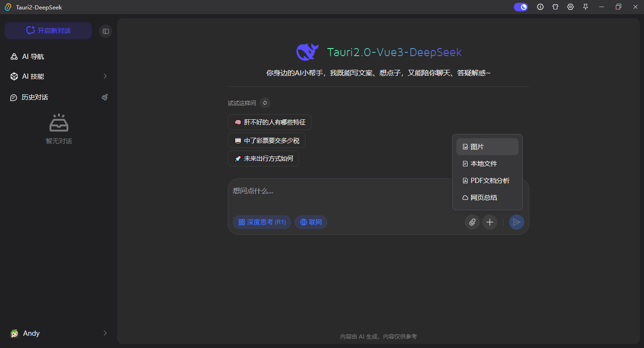Click the paperclip attachment icon
644x348 pixels.
pos(472,222)
